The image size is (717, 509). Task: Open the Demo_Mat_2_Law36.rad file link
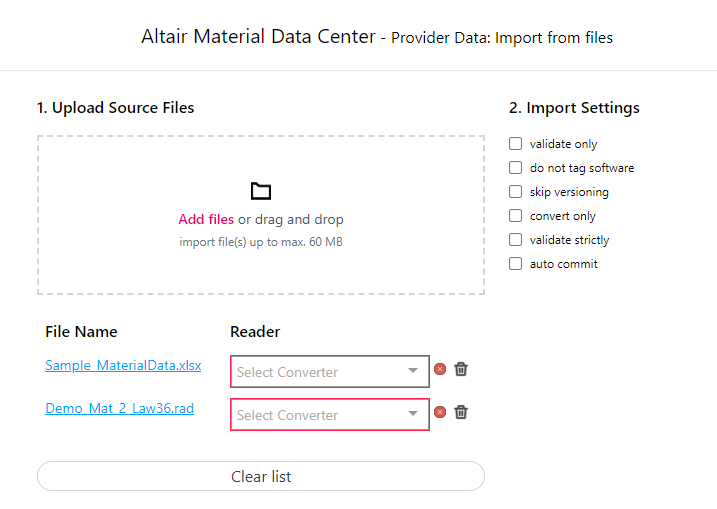point(119,409)
